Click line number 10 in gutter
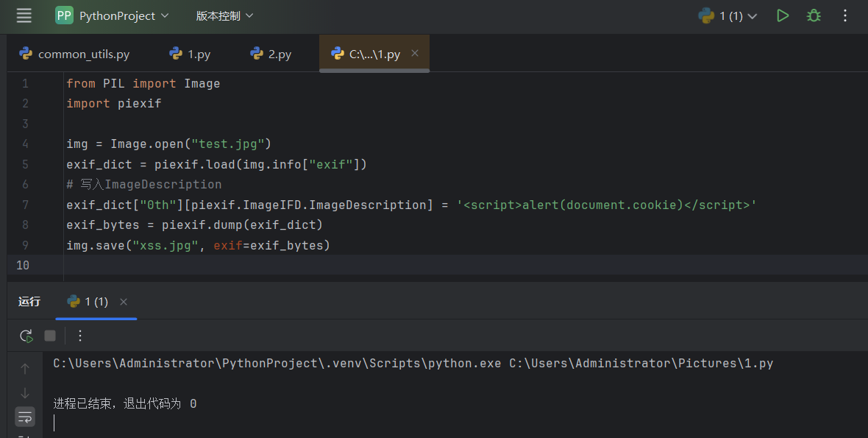 click(23, 265)
